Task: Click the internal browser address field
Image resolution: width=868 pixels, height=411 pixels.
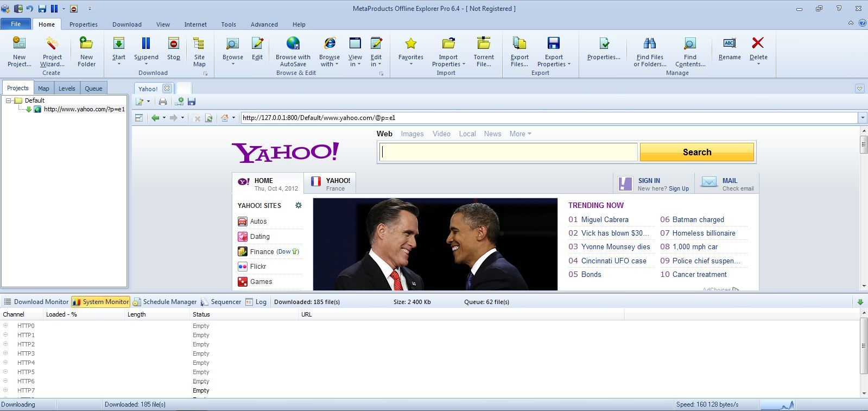Action: pyautogui.click(x=549, y=118)
